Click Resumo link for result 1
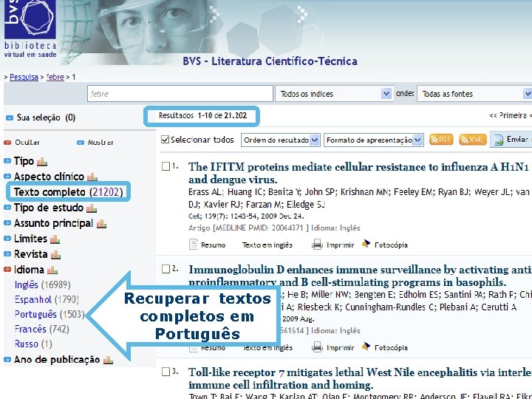The image size is (532, 399). 213,245
